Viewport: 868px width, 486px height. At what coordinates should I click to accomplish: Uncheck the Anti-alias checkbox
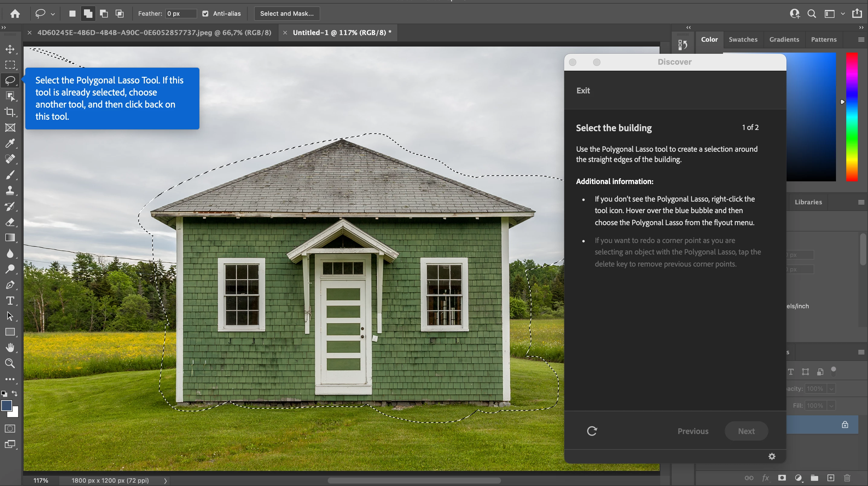pos(205,14)
